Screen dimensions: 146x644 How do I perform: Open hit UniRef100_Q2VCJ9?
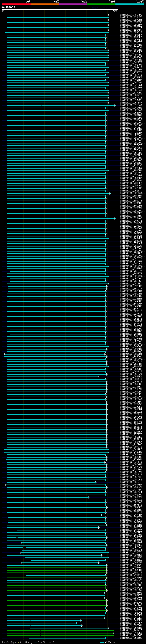tap(131, 32)
